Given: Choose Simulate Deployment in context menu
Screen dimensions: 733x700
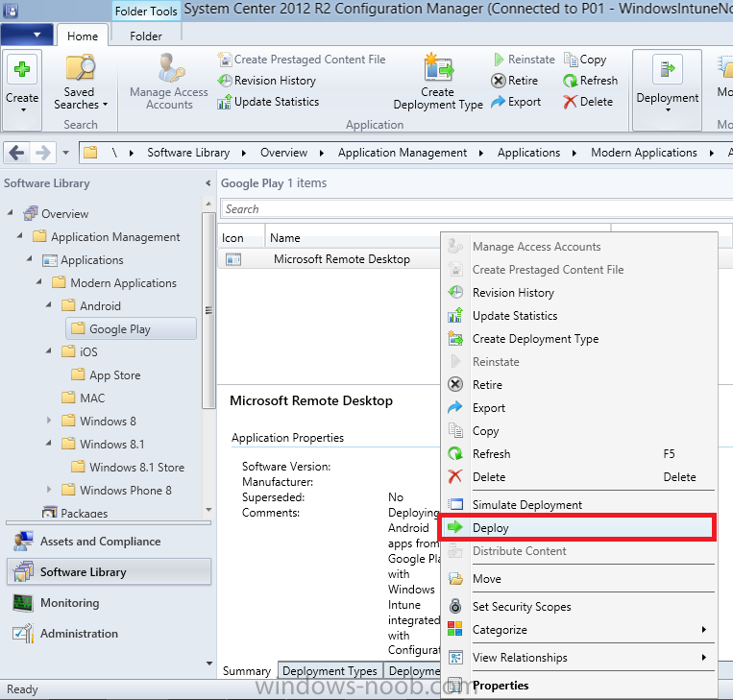Looking at the screenshot, I should coord(577,505).
